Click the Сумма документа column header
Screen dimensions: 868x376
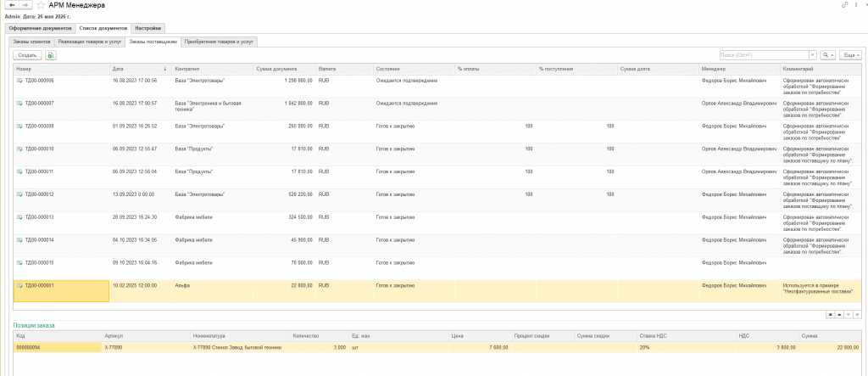click(x=284, y=69)
